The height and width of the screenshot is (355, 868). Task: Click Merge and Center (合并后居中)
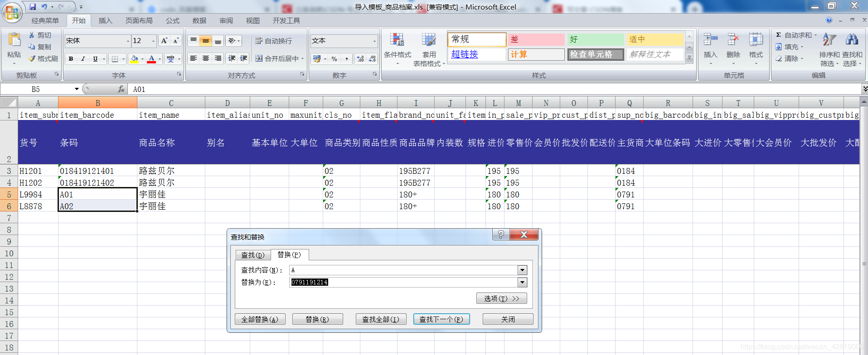(277, 58)
